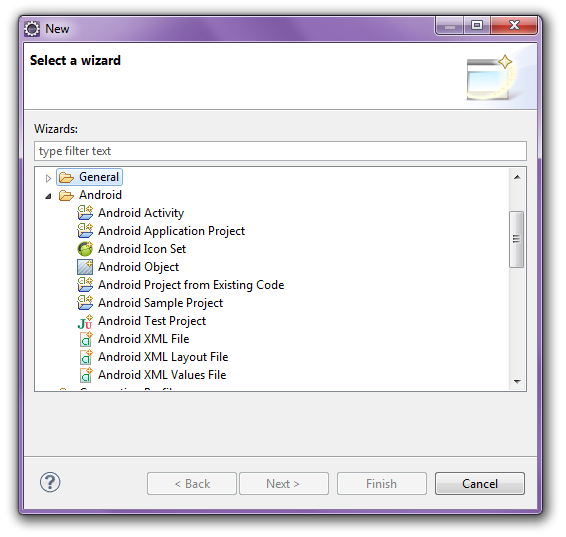Click the Android XML Layout File icon
566x537 pixels.
point(86,357)
